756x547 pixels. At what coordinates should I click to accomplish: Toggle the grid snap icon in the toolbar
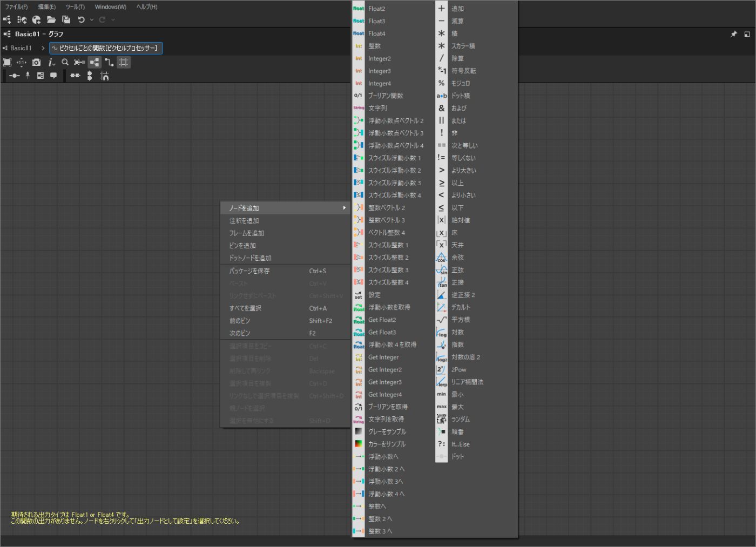tap(123, 62)
